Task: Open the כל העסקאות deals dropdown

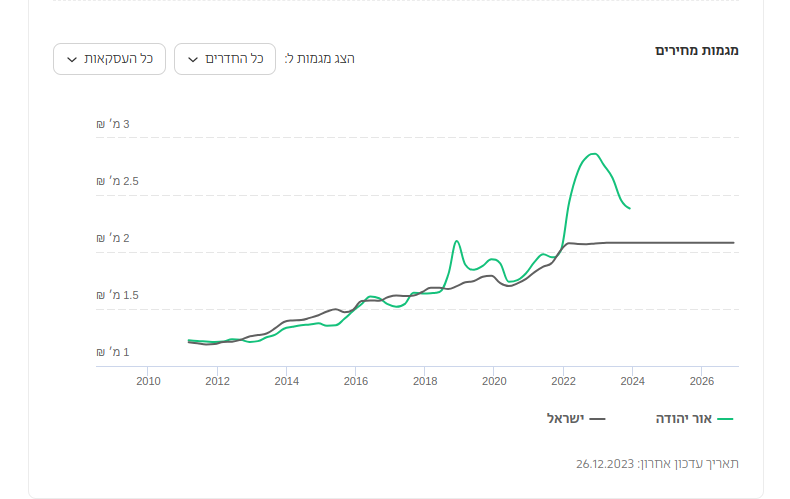Action: point(109,59)
